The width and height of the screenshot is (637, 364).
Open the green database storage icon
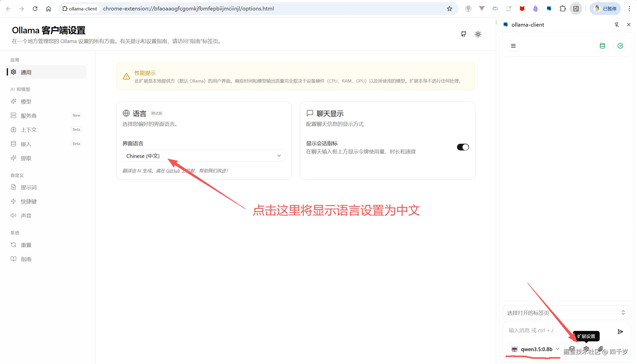tap(602, 46)
